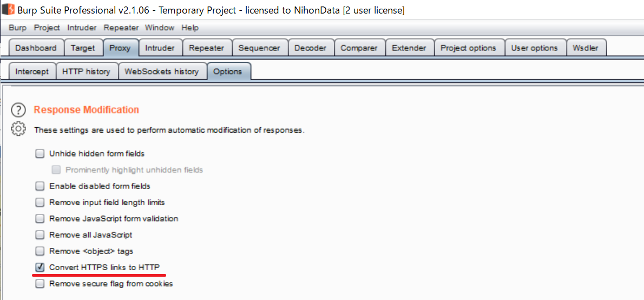Uncheck Convert HTTPS links to HTTP
Image resolution: width=644 pixels, height=300 pixels.
click(40, 267)
